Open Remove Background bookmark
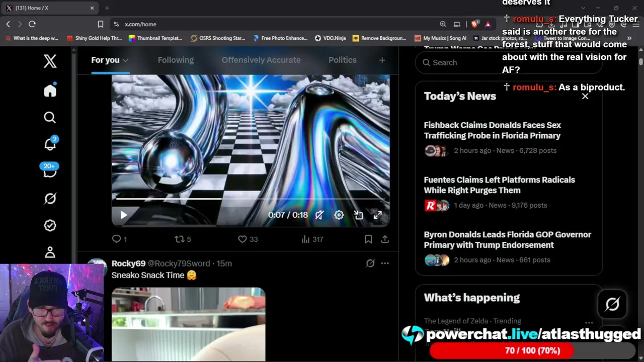The image size is (644, 362). (x=379, y=38)
